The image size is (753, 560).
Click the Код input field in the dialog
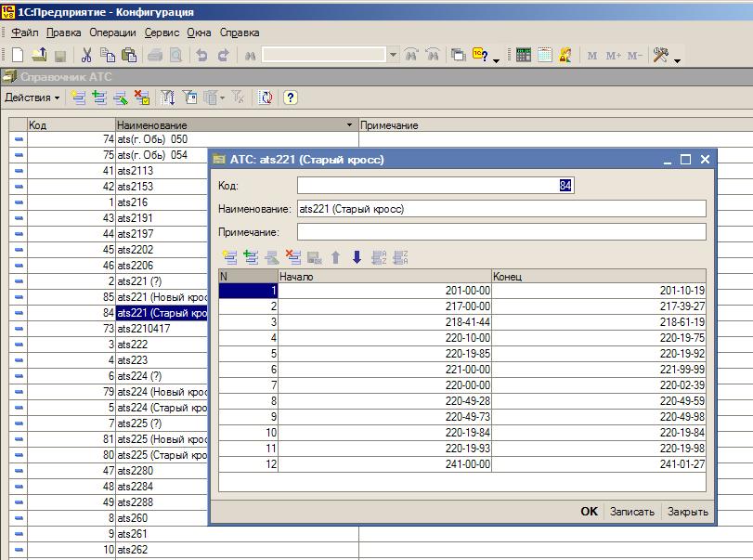pyautogui.click(x=435, y=186)
